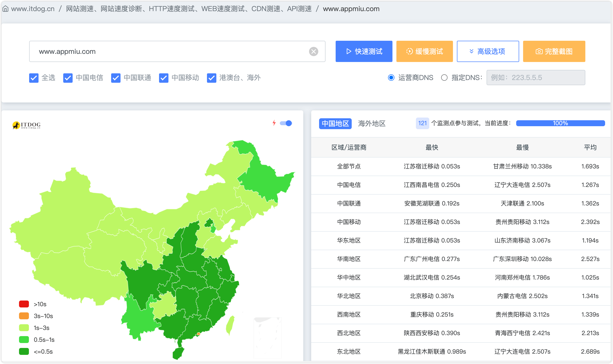Click the 121 monitoring points badge
The width and height of the screenshot is (613, 364).
[x=422, y=123]
